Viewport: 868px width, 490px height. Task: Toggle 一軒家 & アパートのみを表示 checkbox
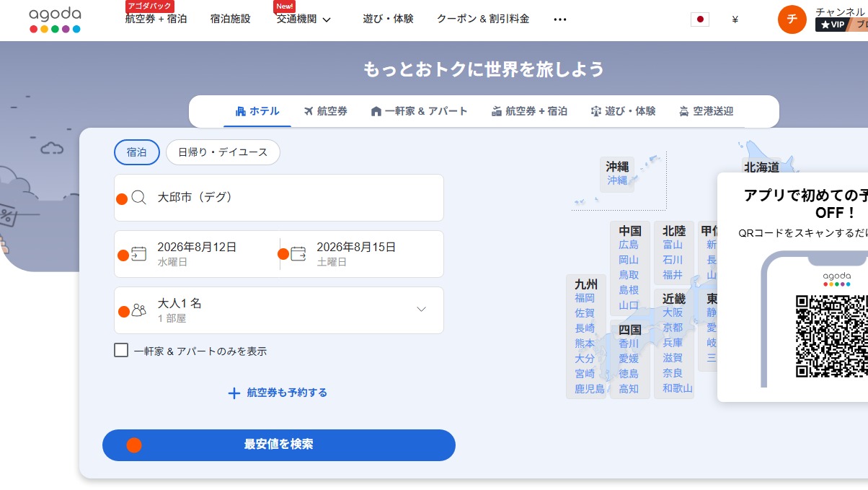pyautogui.click(x=121, y=350)
